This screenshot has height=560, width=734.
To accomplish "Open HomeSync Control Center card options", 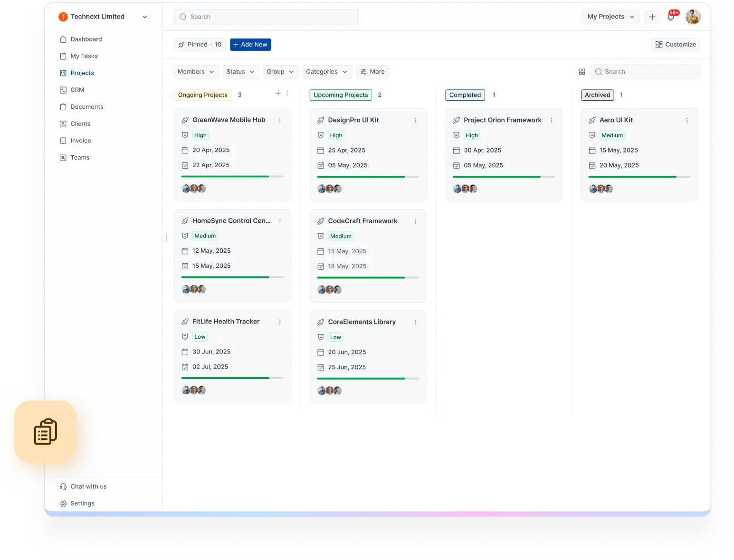I will coord(280,221).
